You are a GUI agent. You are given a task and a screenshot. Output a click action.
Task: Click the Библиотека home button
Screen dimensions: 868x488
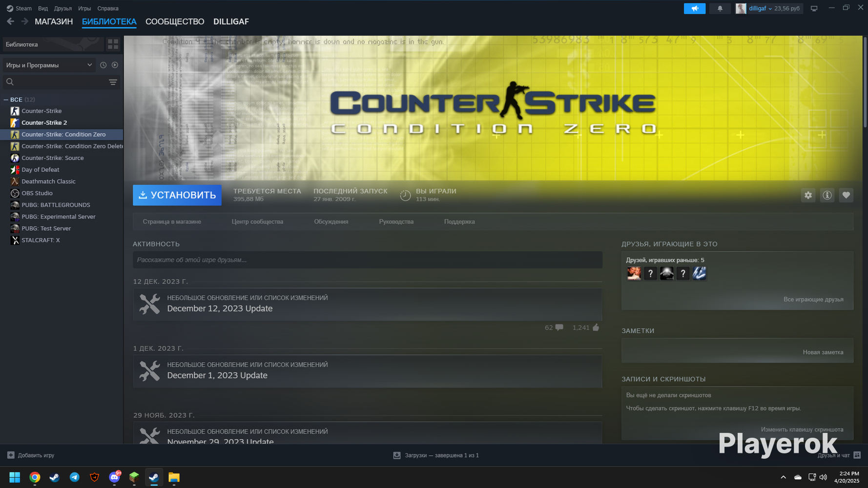(53, 44)
